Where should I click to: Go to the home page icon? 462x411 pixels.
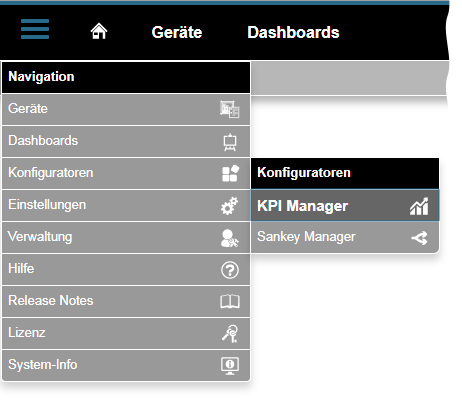(x=99, y=31)
